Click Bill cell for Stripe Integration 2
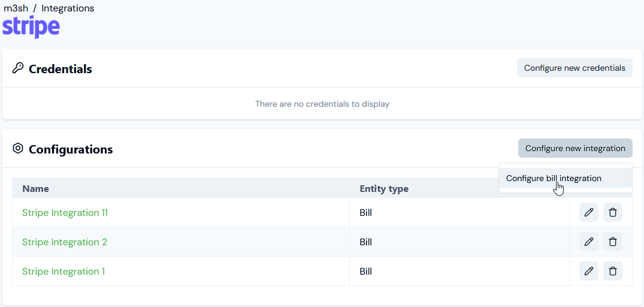The width and height of the screenshot is (644, 307). click(x=459, y=242)
